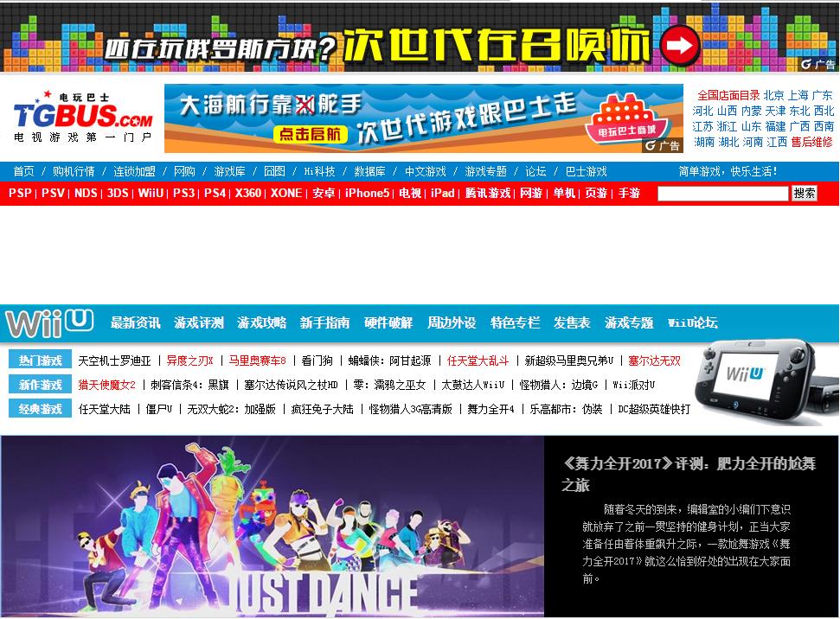Screen dimensions: 840x619
Task: Select the iPhone5 link
Action: pos(367,193)
